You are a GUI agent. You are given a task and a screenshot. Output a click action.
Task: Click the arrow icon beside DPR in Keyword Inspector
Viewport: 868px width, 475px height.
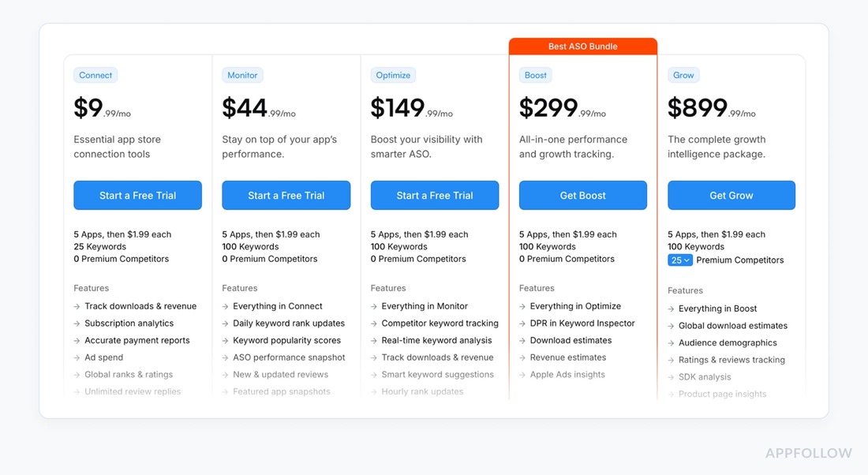(522, 324)
